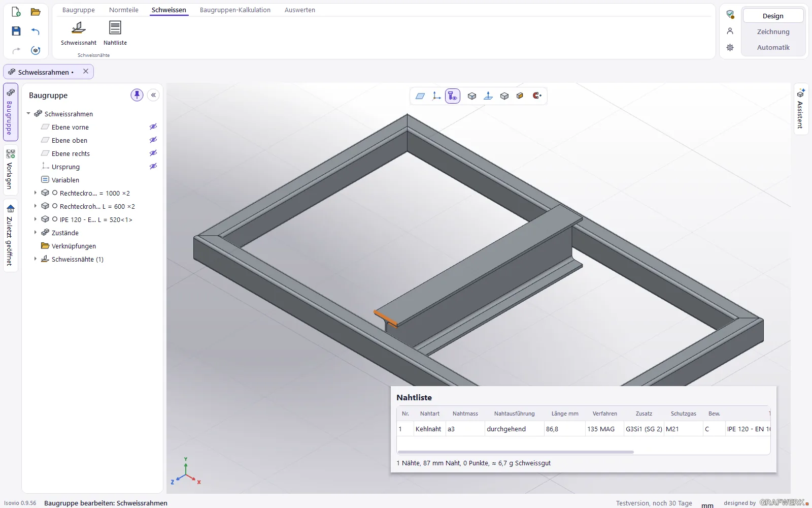Switch to the Baugruppen-Kalkulation tab
This screenshot has width=812, height=508.
coord(235,10)
